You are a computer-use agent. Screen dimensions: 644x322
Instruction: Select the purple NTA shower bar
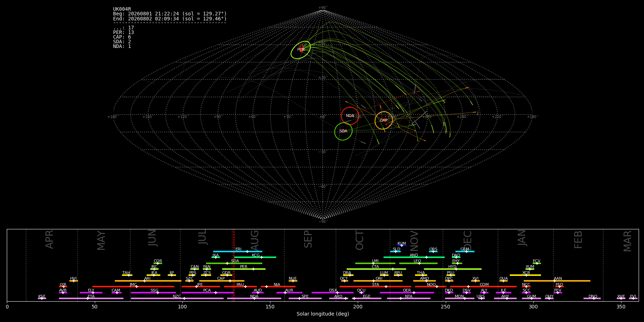click(x=409, y=298)
